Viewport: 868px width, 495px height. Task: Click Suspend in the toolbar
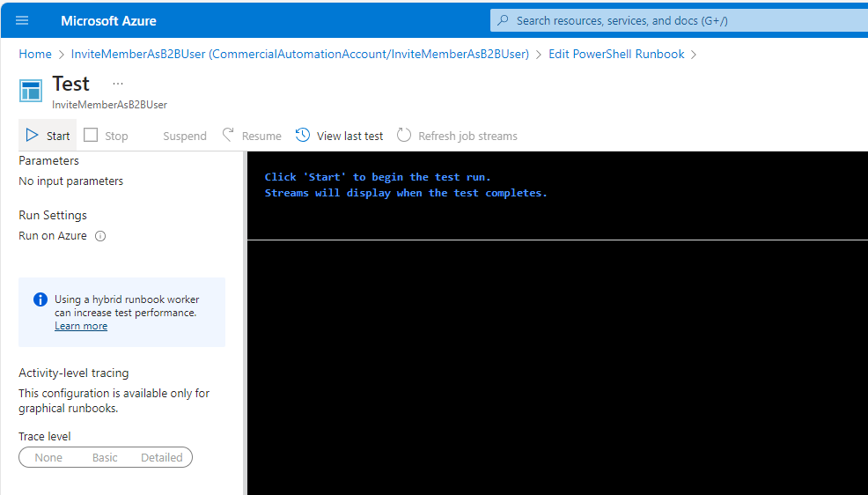tap(184, 137)
